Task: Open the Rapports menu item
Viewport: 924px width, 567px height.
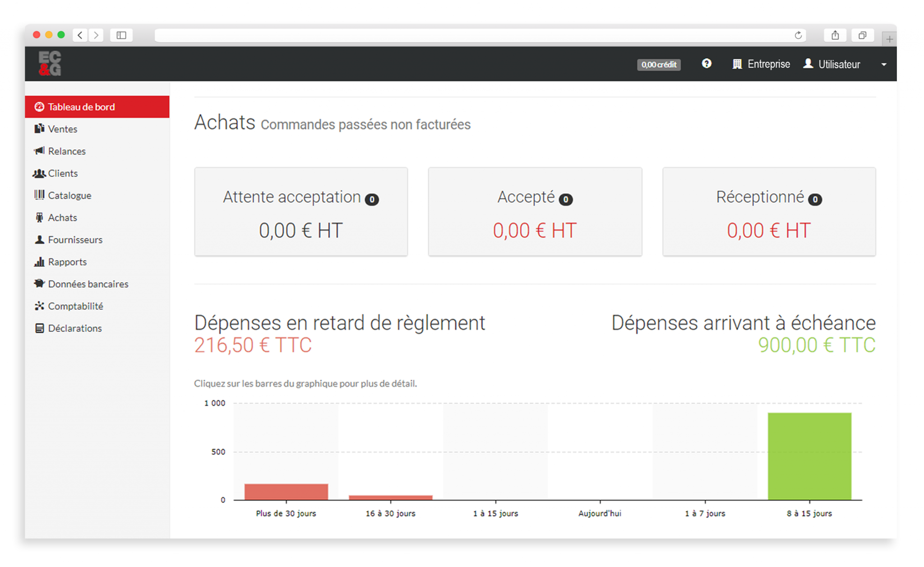Action: (97, 262)
